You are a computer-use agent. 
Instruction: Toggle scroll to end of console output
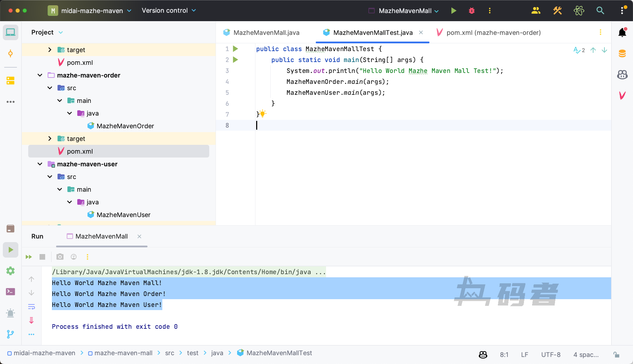[x=31, y=320]
